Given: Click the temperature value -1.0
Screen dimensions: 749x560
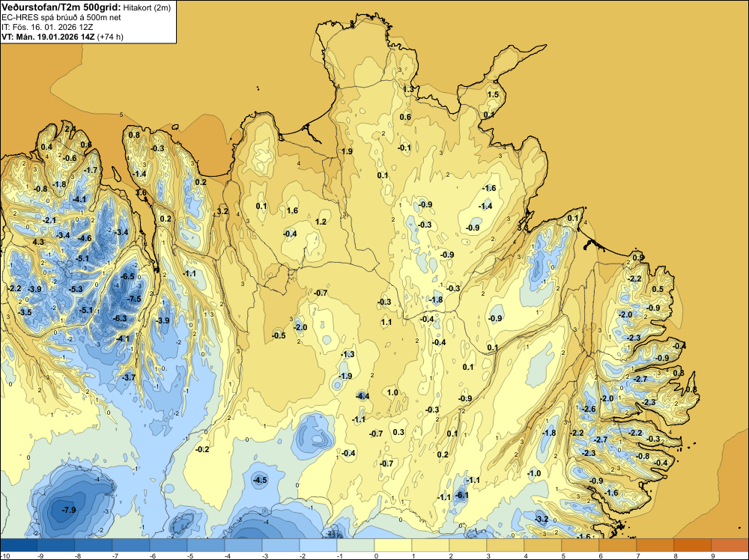Looking at the screenshot, I should pyautogui.click(x=534, y=473).
